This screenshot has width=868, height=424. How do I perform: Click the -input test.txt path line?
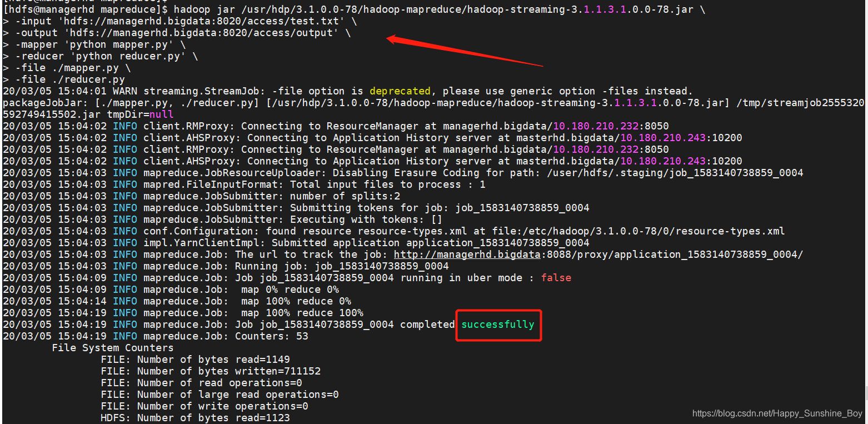(x=179, y=21)
